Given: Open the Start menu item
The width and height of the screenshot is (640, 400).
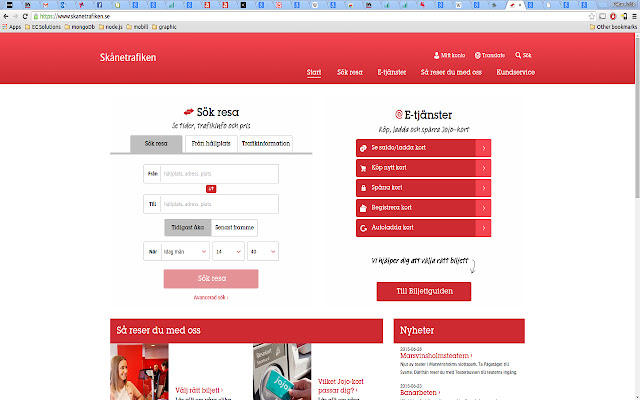Looking at the screenshot, I should 314,72.
